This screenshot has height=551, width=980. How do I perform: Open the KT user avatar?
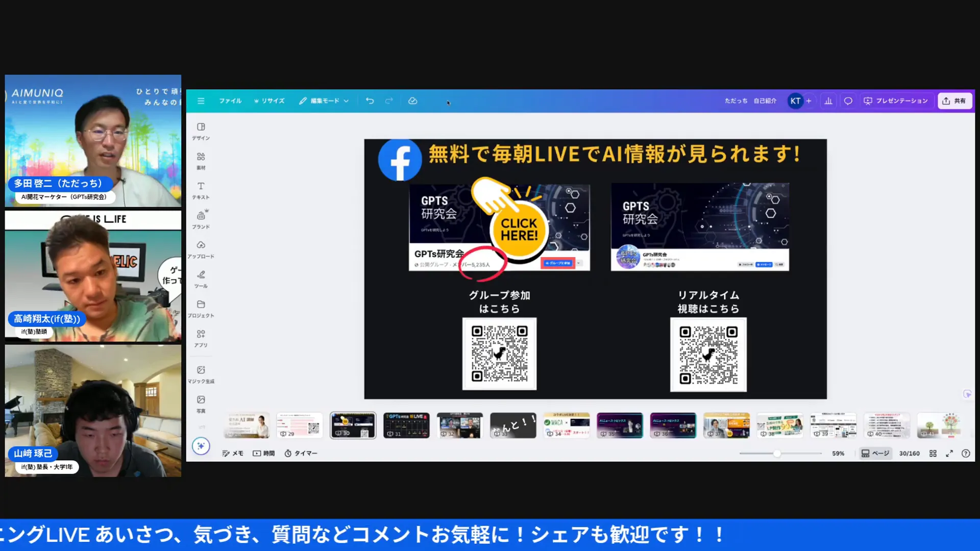pos(795,101)
